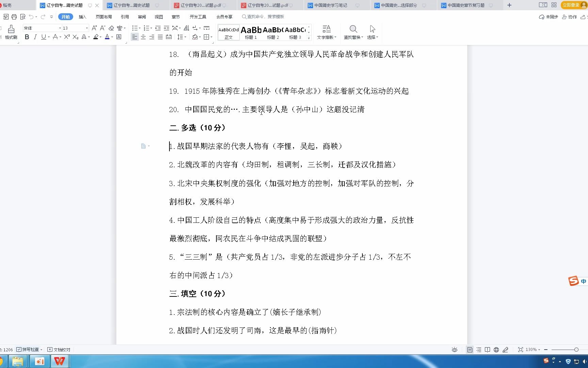Image resolution: width=588 pixels, height=368 pixels.
Task: Expand the bullet list dropdown arrow
Action: tap(140, 28)
